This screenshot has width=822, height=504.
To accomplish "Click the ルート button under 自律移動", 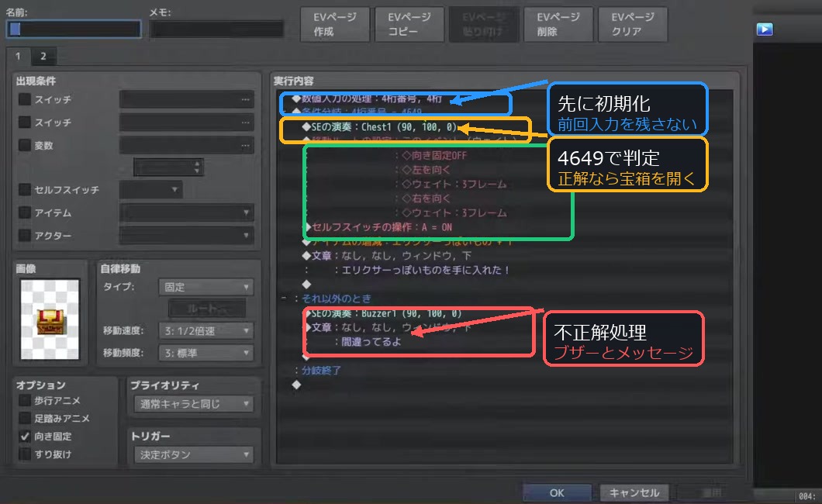I will 207,309.
